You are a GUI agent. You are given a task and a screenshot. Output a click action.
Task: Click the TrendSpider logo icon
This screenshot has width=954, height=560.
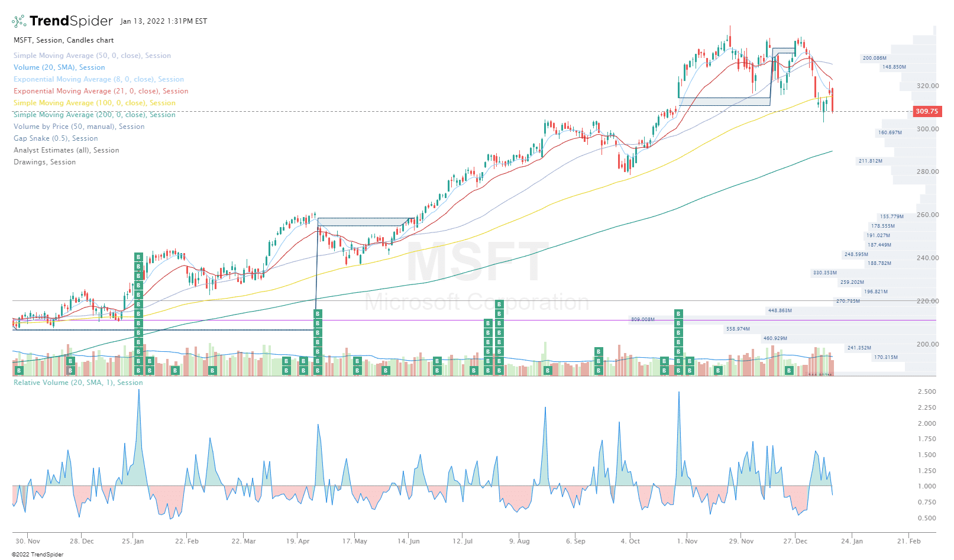pos(19,21)
